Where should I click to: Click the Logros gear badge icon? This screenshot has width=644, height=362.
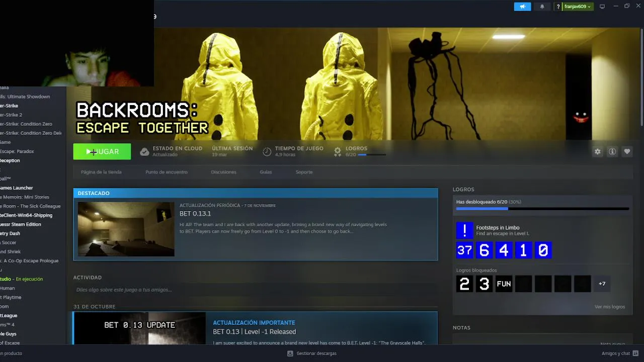pos(338,151)
